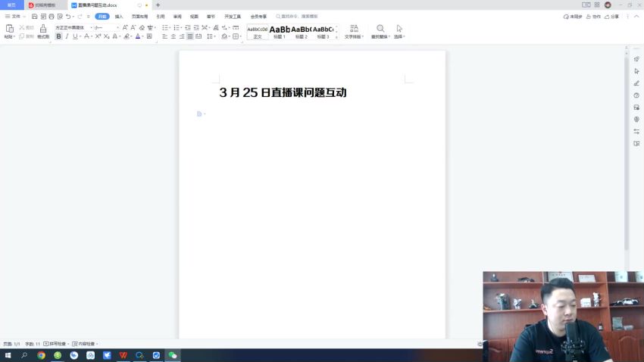This screenshot has height=362, width=644.
Task: Open the reading book icon in right sidebar
Action: coord(636,144)
